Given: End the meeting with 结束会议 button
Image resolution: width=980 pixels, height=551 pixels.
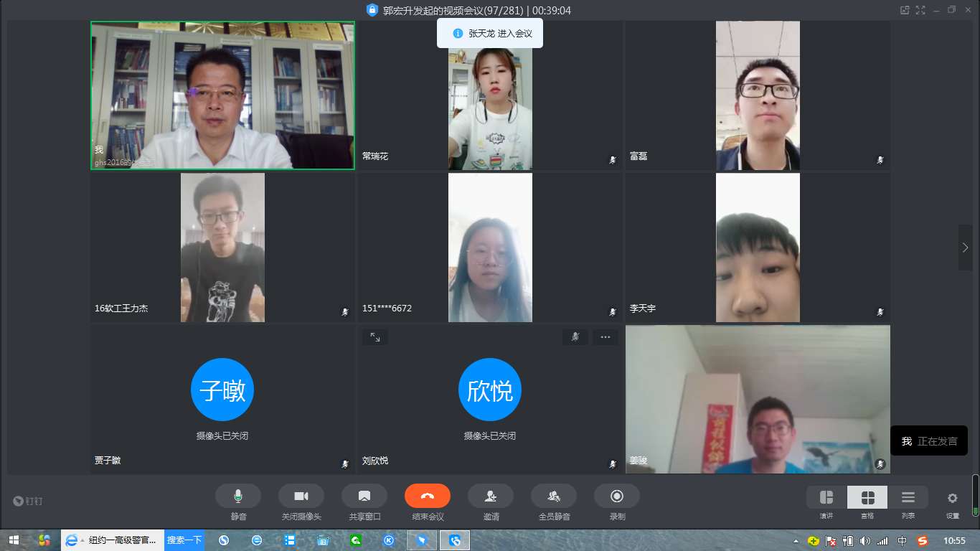Looking at the screenshot, I should point(428,496).
